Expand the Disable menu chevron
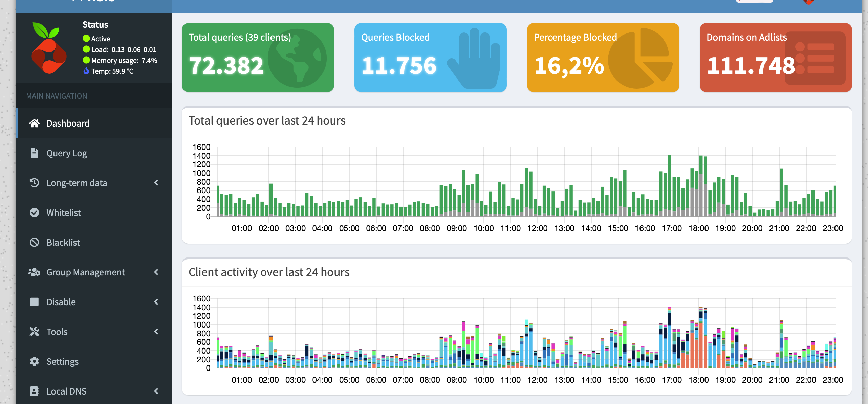 click(x=156, y=302)
